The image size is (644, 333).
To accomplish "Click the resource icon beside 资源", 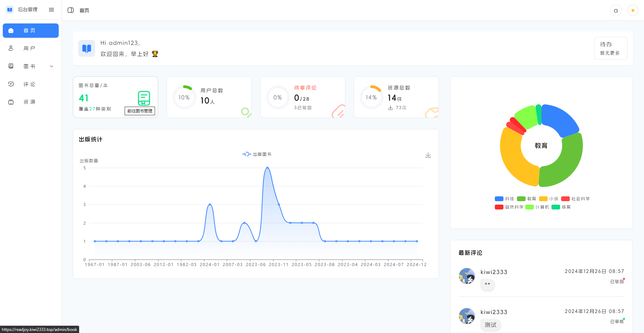I will click(x=11, y=102).
